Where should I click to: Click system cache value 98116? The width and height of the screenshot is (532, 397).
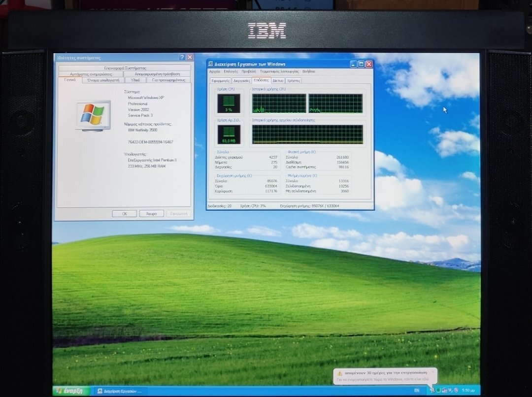pyautogui.click(x=343, y=167)
